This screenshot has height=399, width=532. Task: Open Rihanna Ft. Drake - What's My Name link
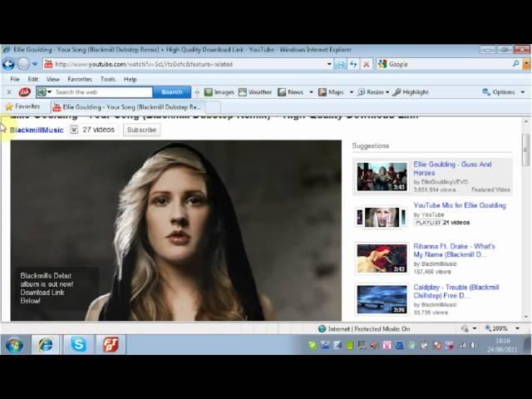click(x=454, y=250)
